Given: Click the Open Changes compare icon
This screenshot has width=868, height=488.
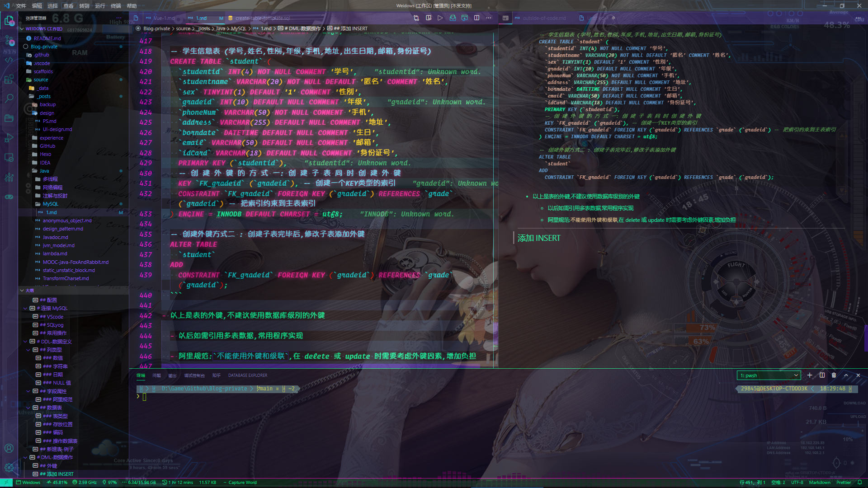Looking at the screenshot, I should [416, 18].
